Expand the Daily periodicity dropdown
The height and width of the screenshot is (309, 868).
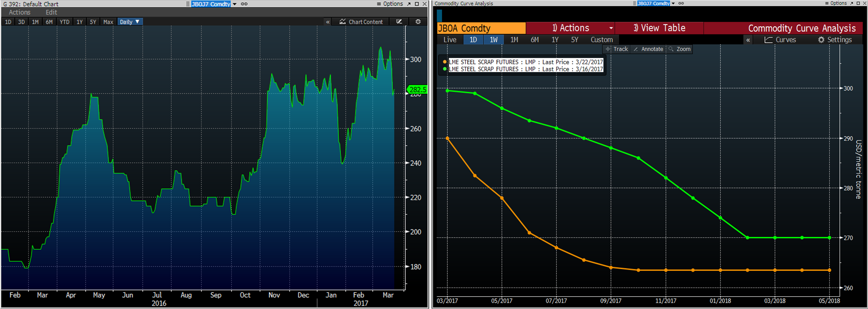click(x=130, y=22)
